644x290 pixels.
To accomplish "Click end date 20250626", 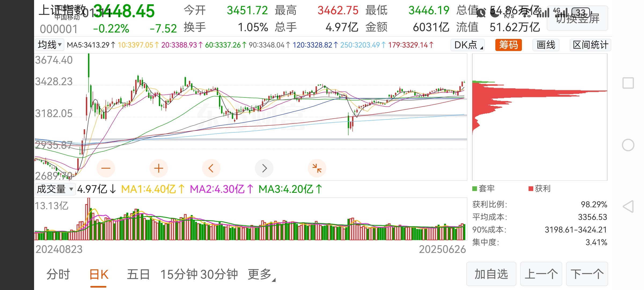I will (442, 249).
